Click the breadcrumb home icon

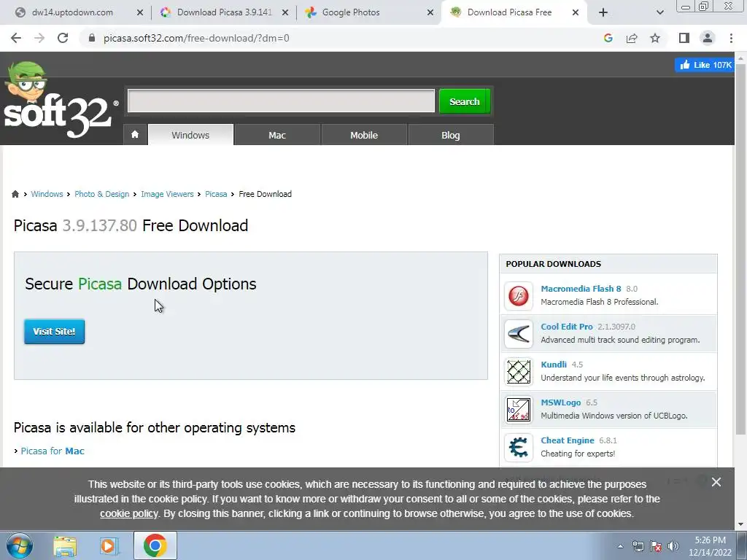tap(15, 194)
